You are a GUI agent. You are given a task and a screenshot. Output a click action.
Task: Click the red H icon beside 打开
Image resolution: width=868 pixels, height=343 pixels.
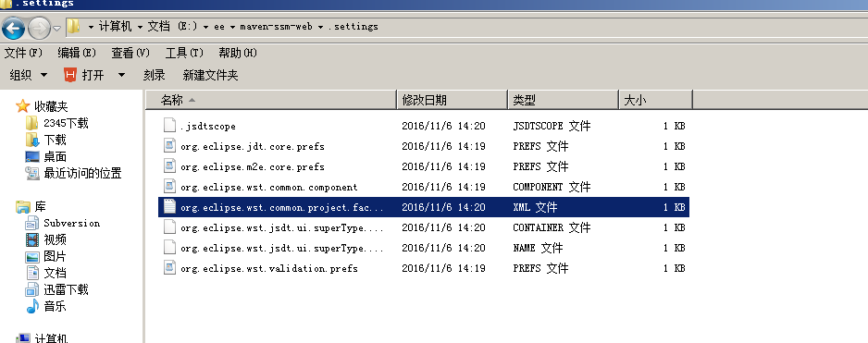coord(69,75)
